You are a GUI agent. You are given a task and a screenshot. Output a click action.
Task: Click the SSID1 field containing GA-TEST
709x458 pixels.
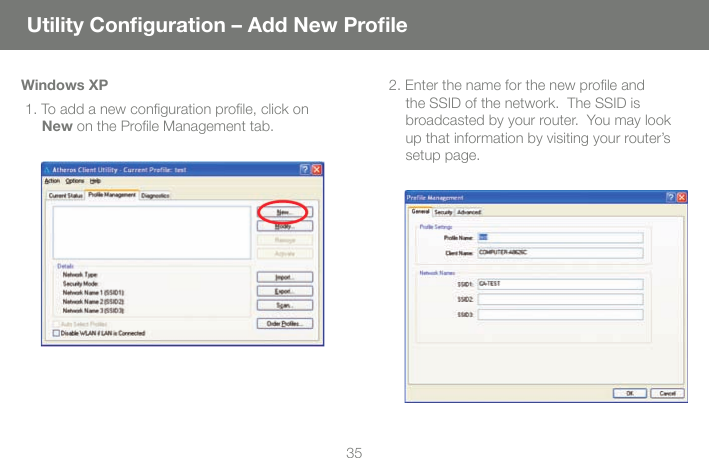coord(560,284)
